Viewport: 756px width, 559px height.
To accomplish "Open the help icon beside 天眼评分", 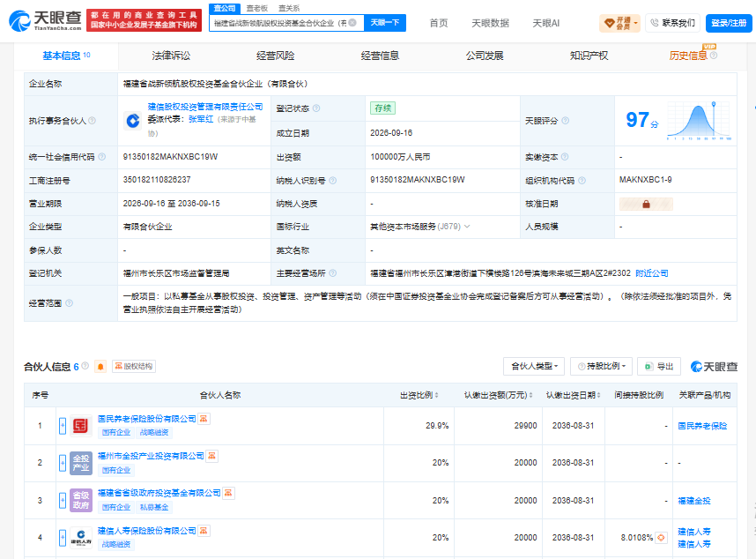I will coord(566,121).
